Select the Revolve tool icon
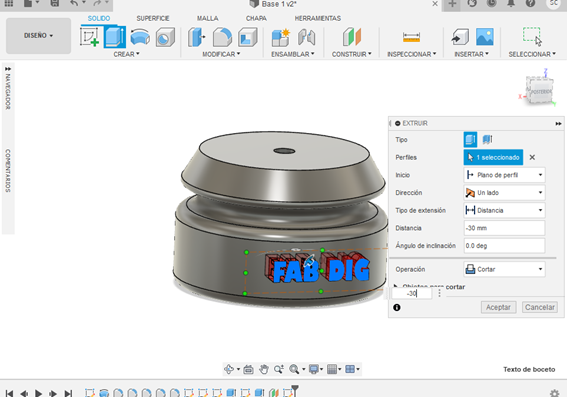567x397 pixels. (140, 37)
